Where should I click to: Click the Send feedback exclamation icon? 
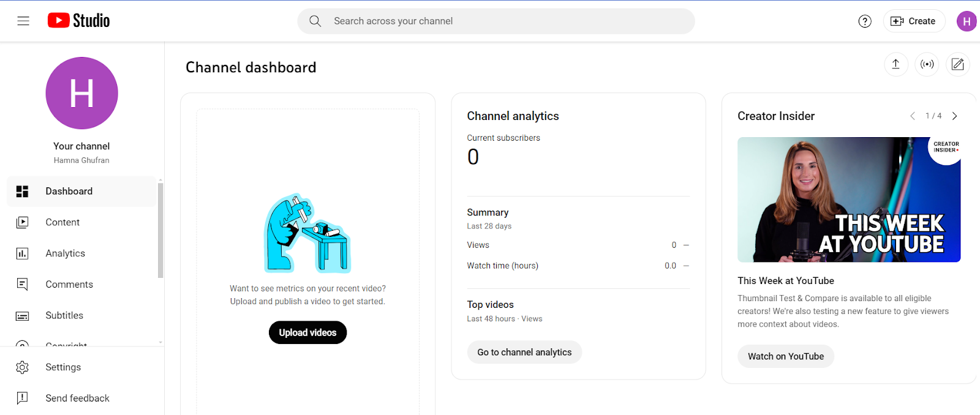(23, 398)
